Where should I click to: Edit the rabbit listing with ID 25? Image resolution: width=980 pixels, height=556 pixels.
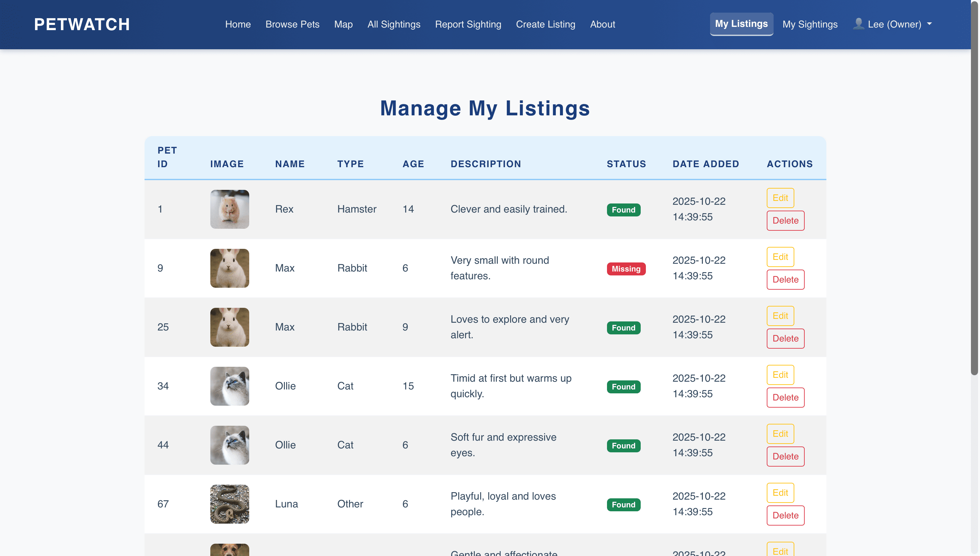tap(780, 316)
